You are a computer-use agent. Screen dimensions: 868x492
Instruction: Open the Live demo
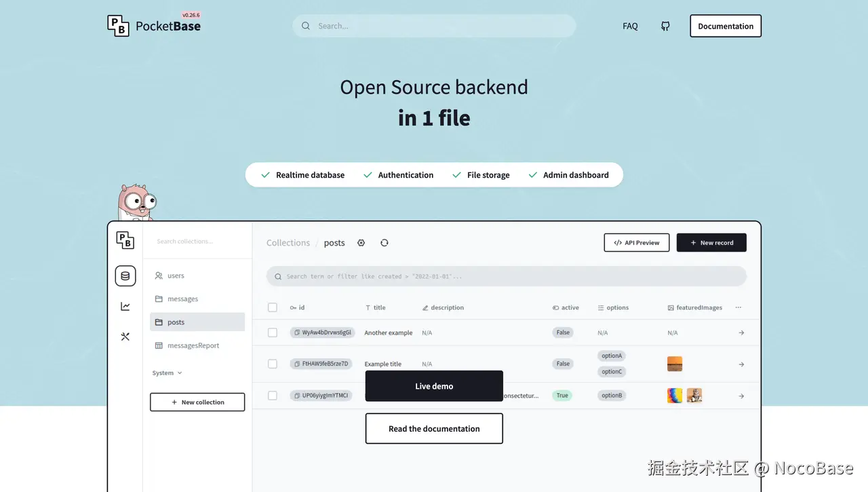pos(434,386)
